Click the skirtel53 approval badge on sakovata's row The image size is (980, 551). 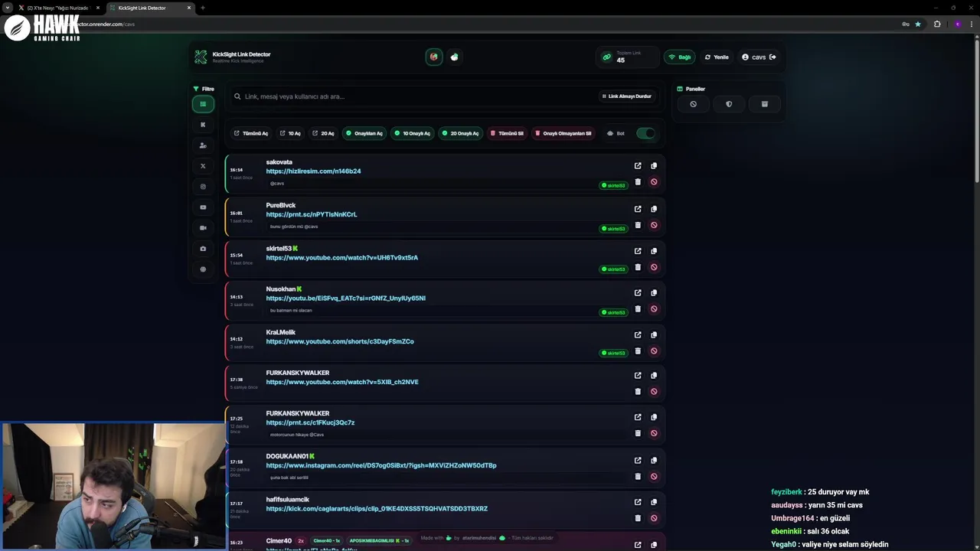coord(614,185)
